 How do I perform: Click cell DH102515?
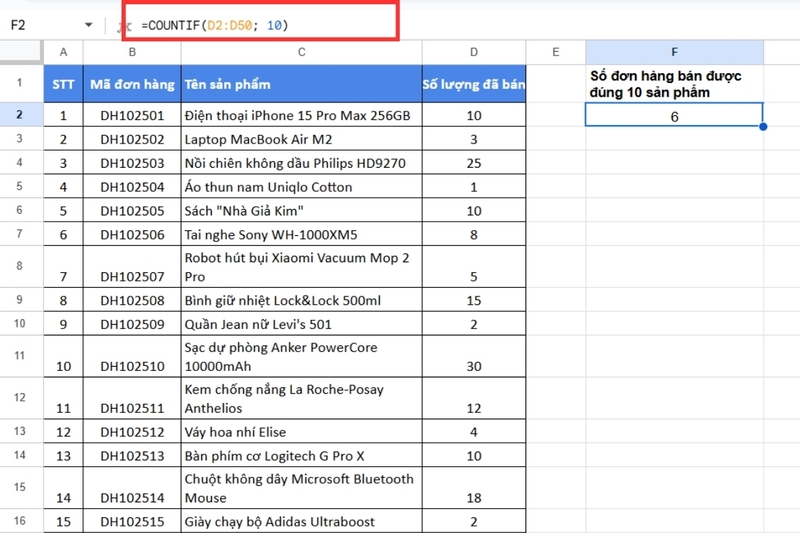point(132,521)
